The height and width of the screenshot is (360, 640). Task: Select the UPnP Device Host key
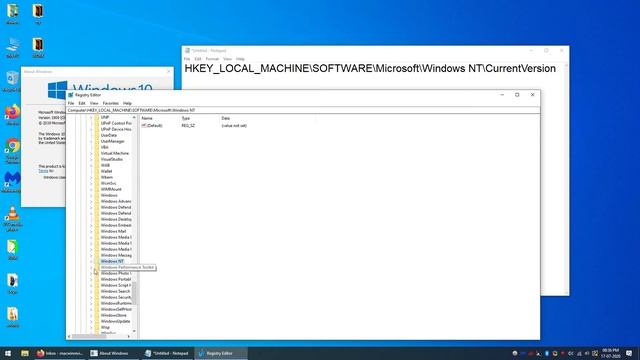tap(116, 129)
